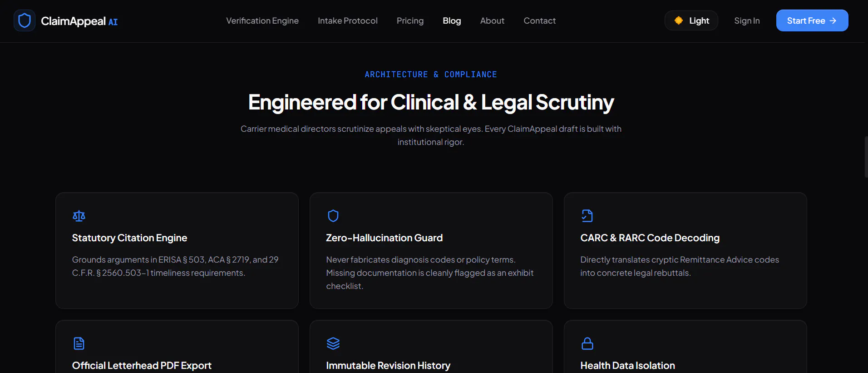Image resolution: width=868 pixels, height=373 pixels.
Task: Click the Official Letterhead PDF Export heading
Action: pyautogui.click(x=142, y=365)
